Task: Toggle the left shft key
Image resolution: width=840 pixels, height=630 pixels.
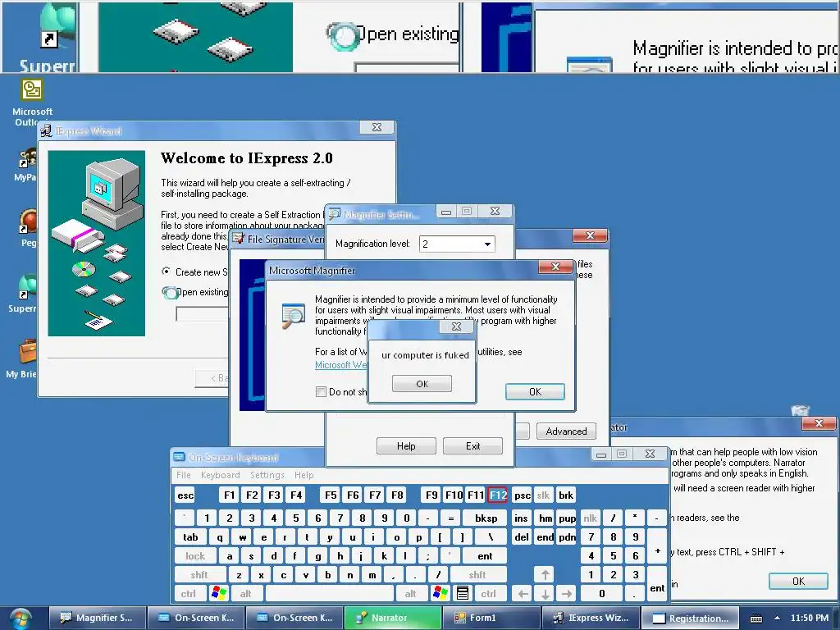Action: pos(199,575)
